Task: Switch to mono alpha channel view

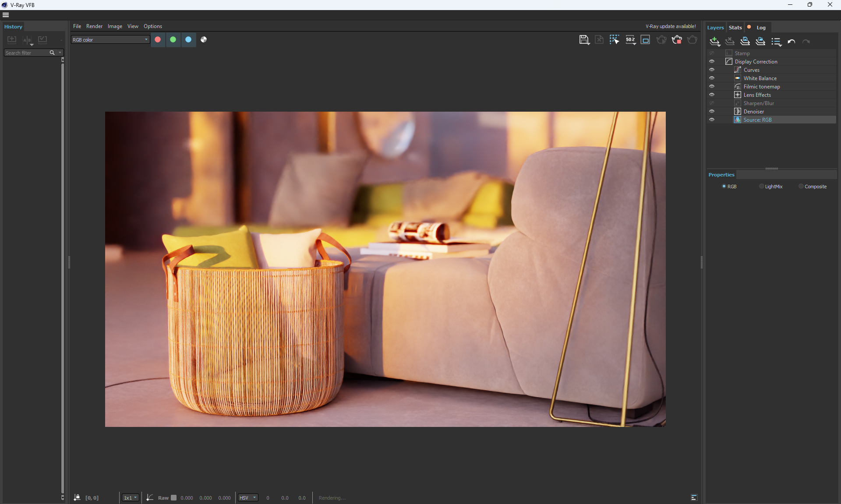Action: click(204, 39)
